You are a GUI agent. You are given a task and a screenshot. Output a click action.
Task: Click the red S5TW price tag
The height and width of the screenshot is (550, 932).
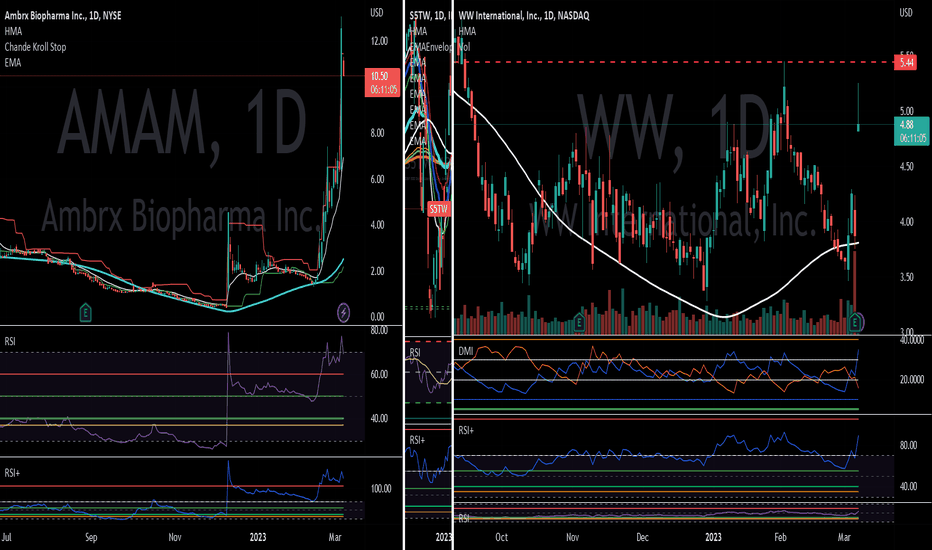(x=439, y=209)
